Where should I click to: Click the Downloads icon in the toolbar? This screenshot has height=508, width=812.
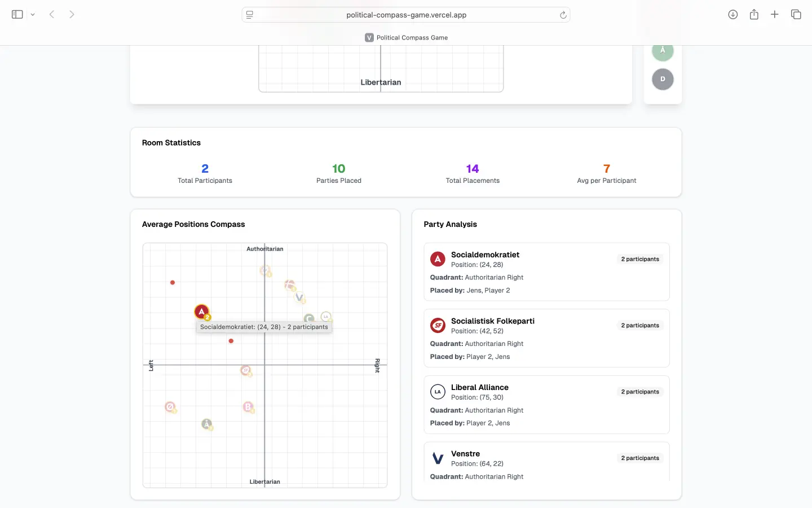[733, 14]
